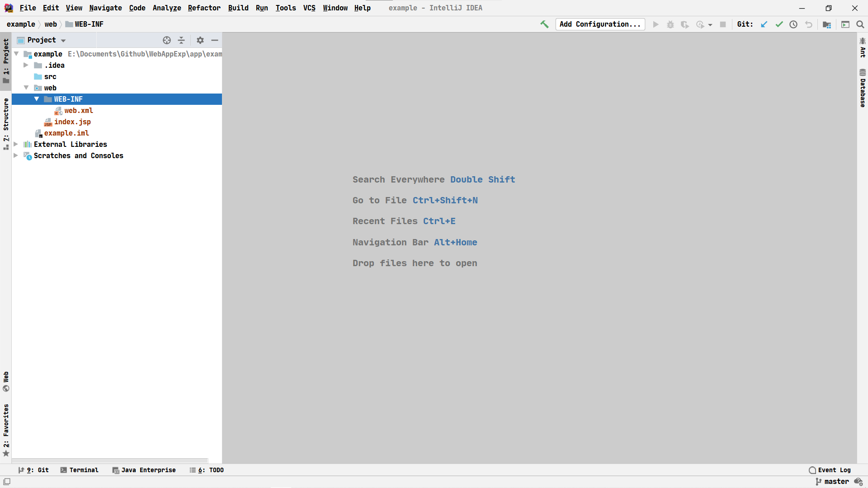Viewport: 868px width, 488px height.
Task: Open Project panel settings gear
Action: (x=200, y=40)
